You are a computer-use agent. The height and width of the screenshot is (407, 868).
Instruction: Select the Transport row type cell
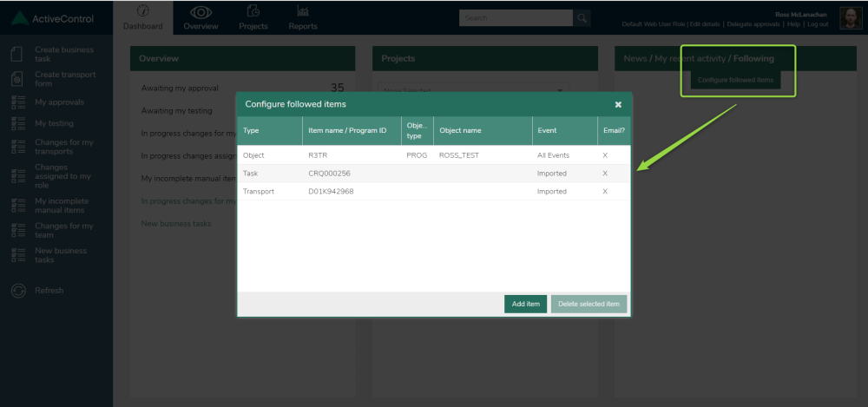[258, 192]
